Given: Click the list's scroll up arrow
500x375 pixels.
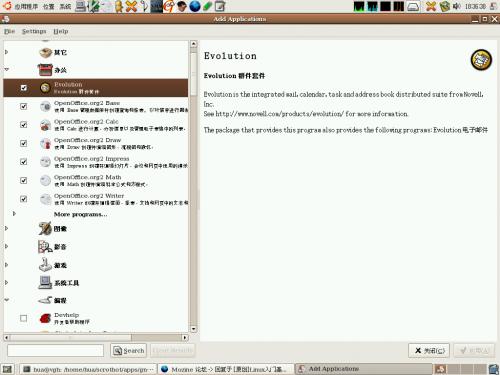Looking at the screenshot, I should (x=193, y=44).
